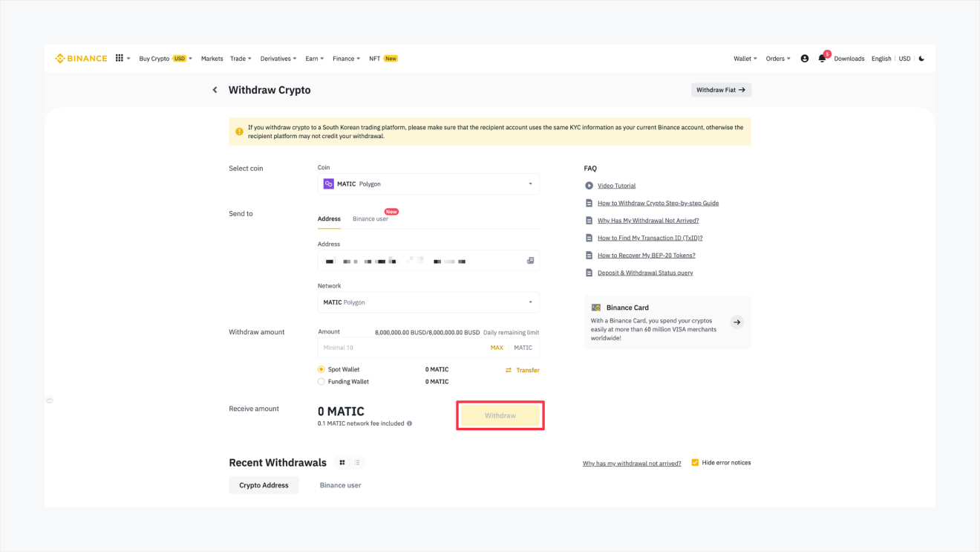Click the Binance Card arrow button
980x552 pixels.
(x=736, y=322)
